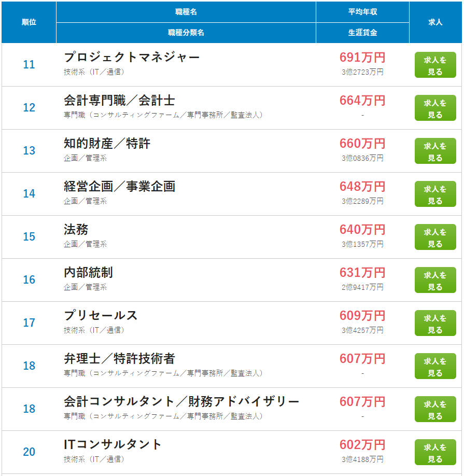Viewport: 464px width, 476px height.
Task: Click the プロジェクトマネジャー job title
Action: 132,57
